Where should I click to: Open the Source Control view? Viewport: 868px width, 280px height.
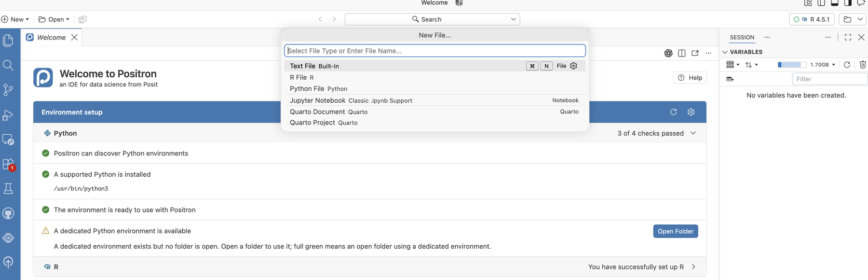(8, 90)
